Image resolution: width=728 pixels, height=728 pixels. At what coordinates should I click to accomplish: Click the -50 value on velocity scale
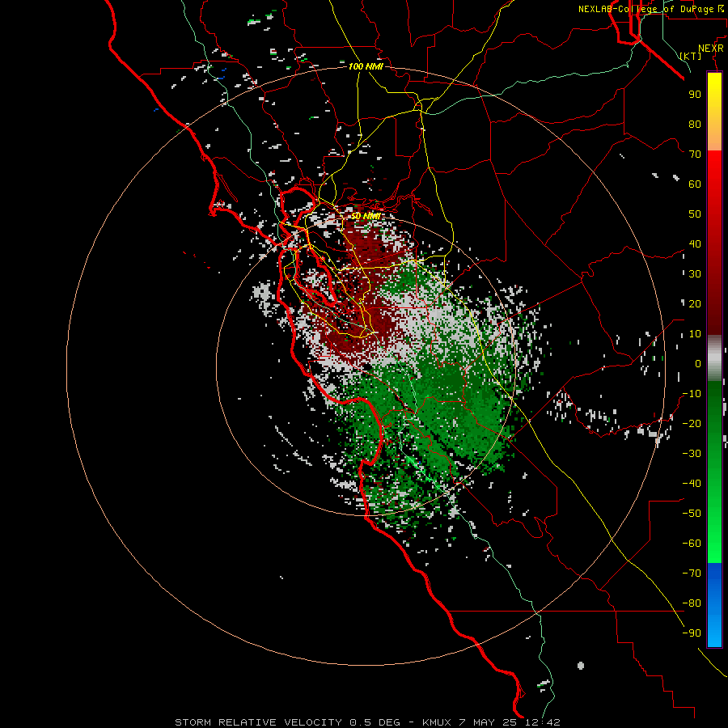[x=692, y=514]
